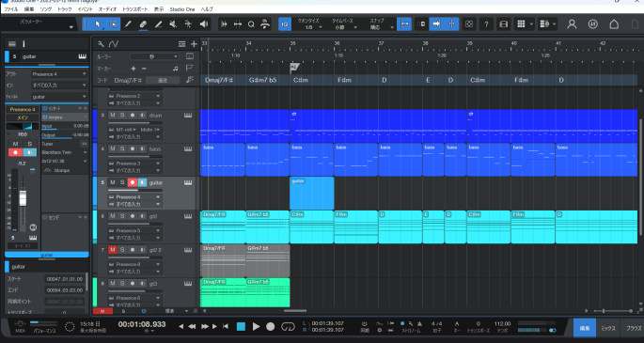Click the video track film icon in toolbar
Screen dimensions: 644x343
pyautogui.click(x=504, y=24)
